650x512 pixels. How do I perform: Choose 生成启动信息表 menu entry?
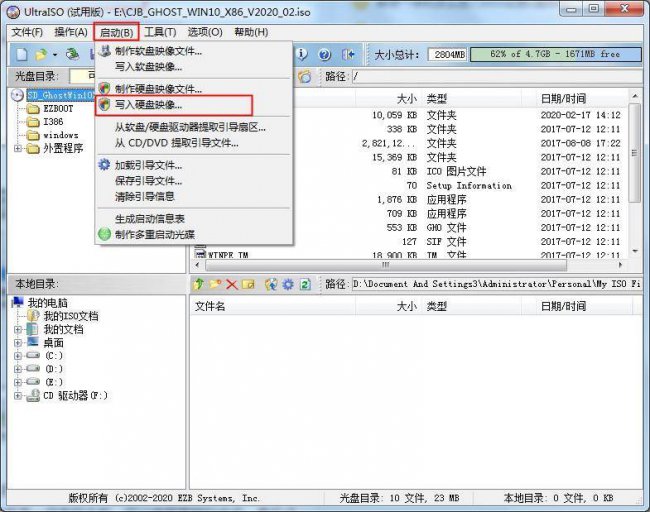(x=194, y=218)
